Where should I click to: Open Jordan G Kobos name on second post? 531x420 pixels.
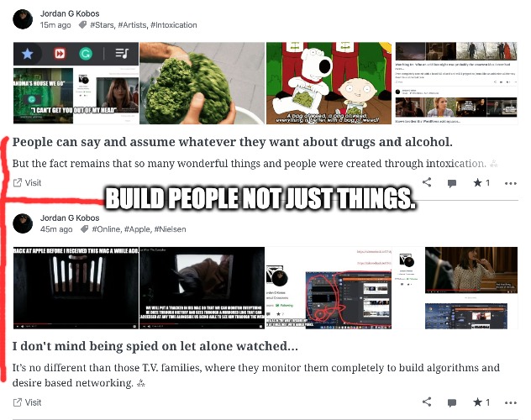(x=70, y=218)
